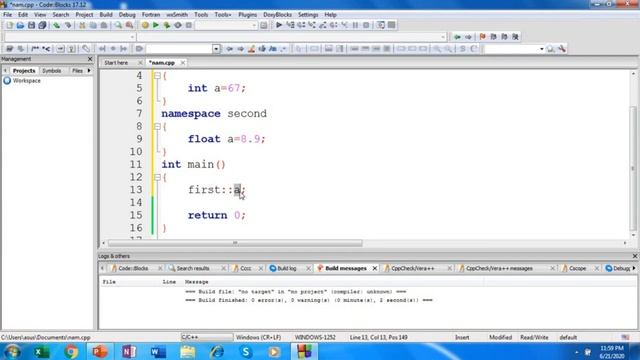The height and width of the screenshot is (360, 640).
Task: Open the code completion scope dropdown
Action: pyautogui.click(x=132, y=37)
